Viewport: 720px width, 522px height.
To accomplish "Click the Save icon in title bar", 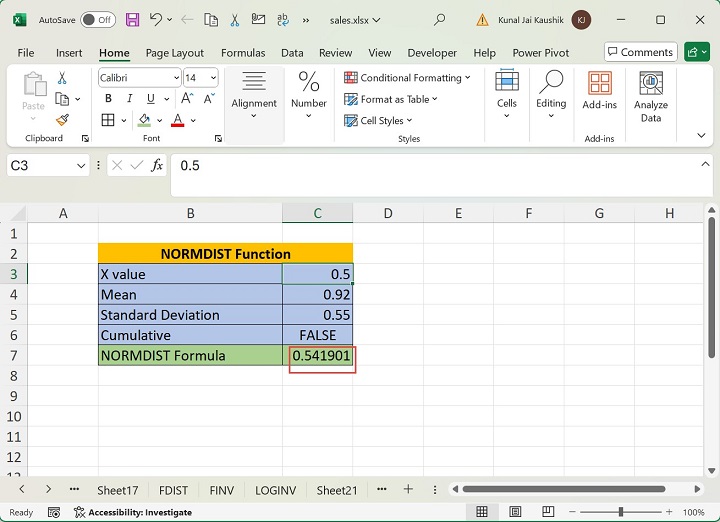I will pos(132,19).
